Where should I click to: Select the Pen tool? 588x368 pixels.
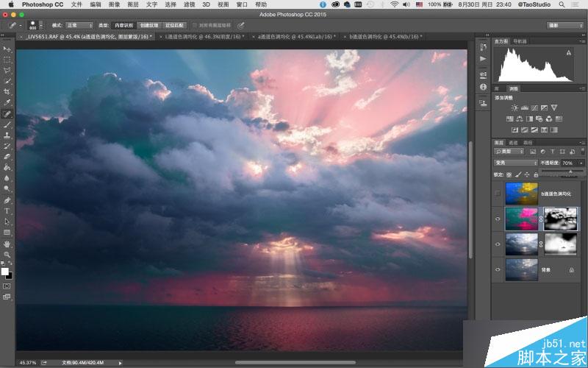click(x=7, y=200)
